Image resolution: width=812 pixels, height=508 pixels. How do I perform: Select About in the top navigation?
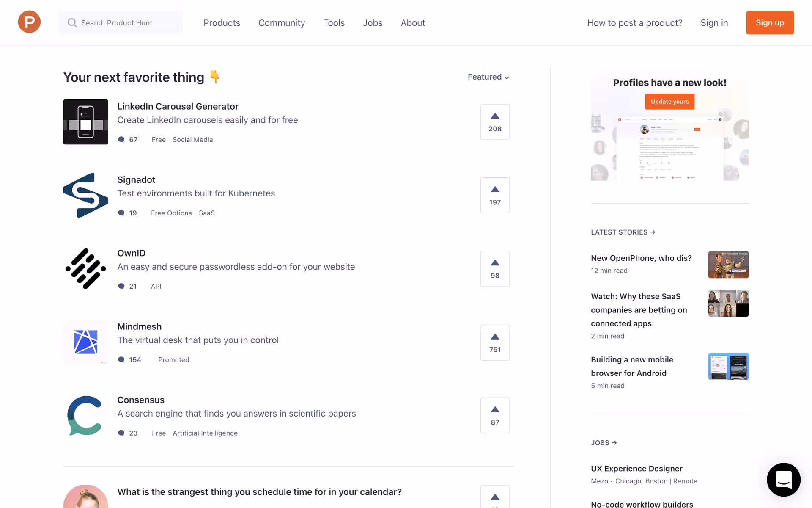coord(413,23)
